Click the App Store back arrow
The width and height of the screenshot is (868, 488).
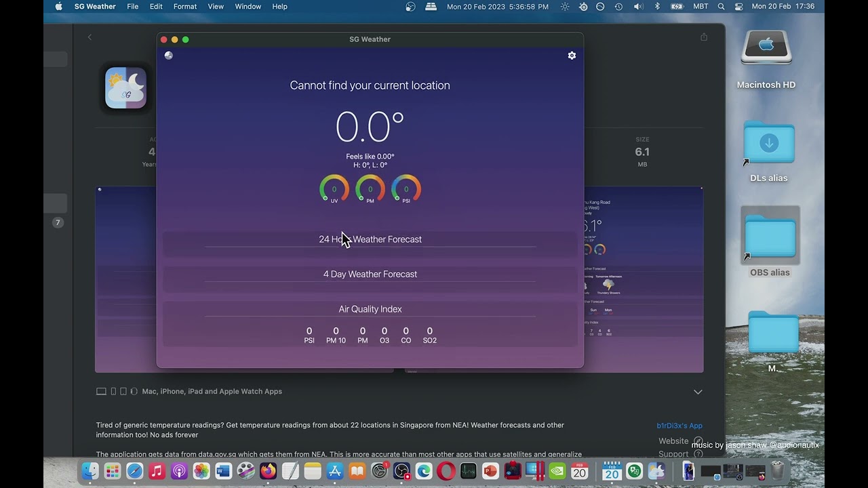tap(90, 37)
